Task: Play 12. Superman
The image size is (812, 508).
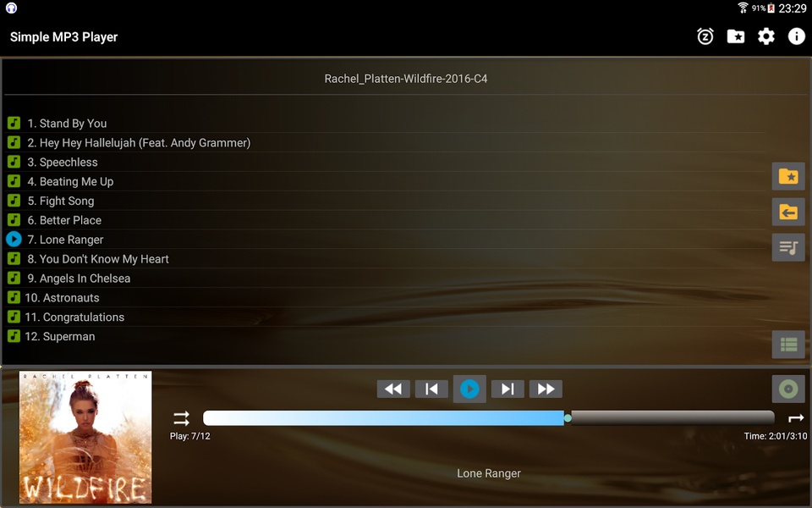Action: 385,336
